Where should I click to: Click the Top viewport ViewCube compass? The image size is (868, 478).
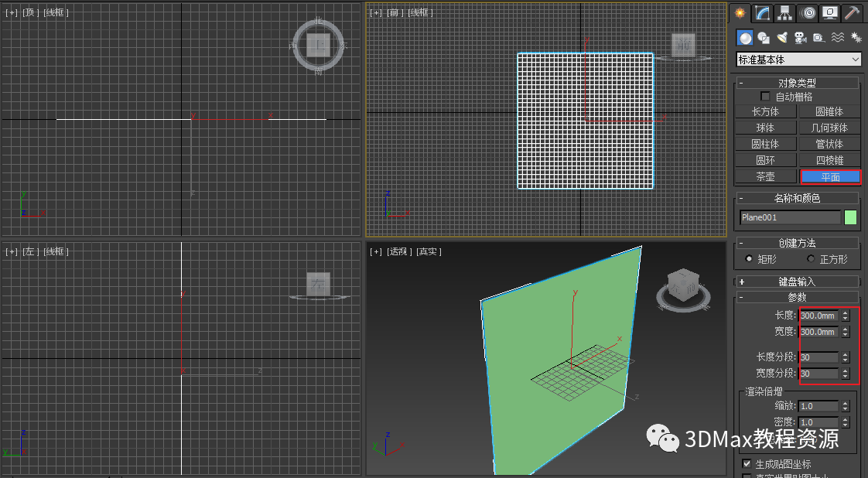318,46
